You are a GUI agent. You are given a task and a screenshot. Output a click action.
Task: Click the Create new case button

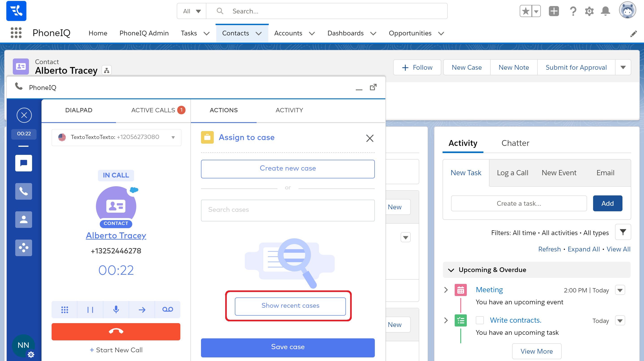point(288,168)
